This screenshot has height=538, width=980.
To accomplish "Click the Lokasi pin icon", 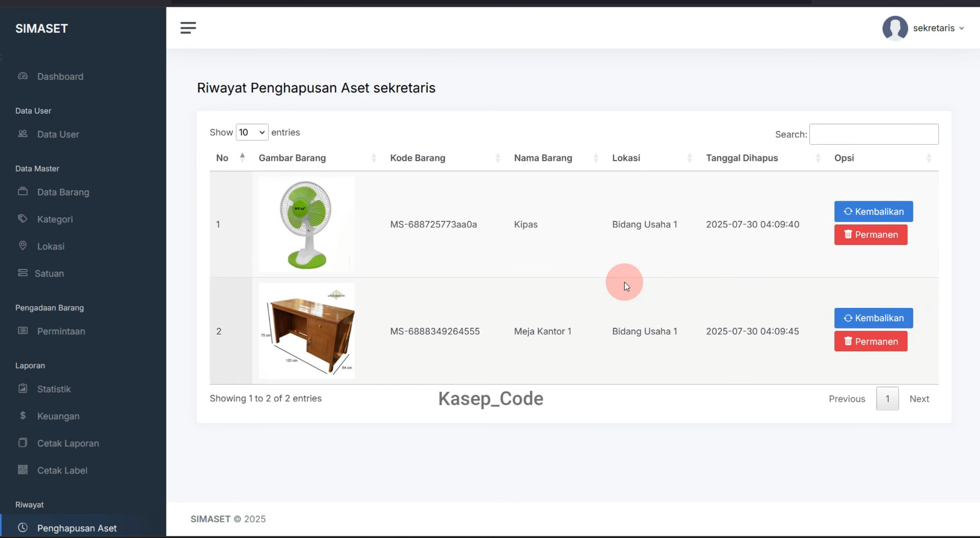I will 23,246.
